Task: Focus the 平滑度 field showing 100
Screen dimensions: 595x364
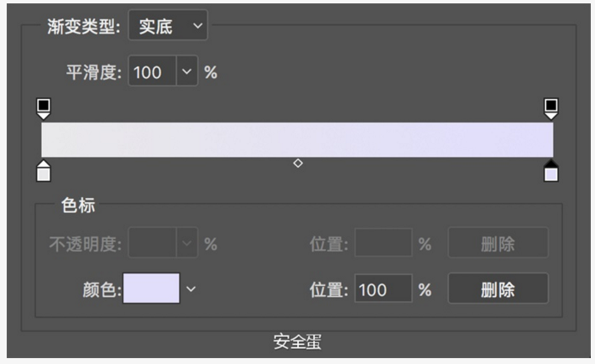Action: (152, 72)
